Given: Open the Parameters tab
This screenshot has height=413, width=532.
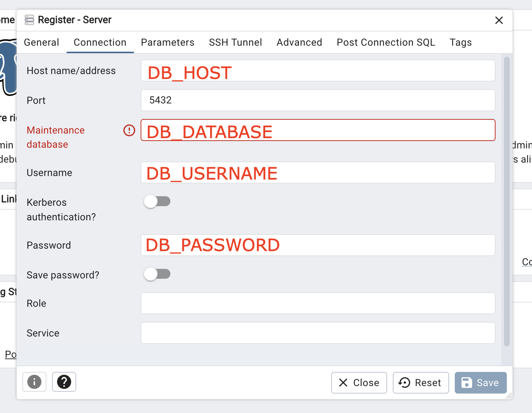Looking at the screenshot, I should (x=168, y=43).
